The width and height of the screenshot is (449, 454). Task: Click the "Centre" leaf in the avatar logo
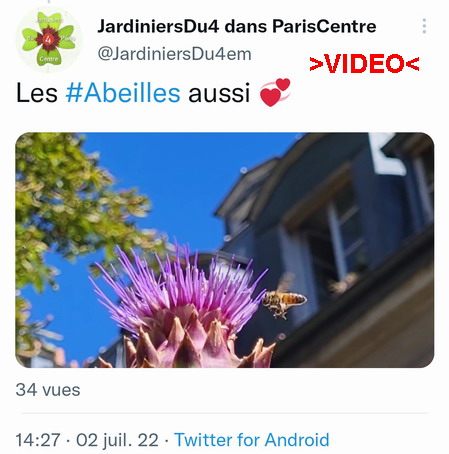point(49,58)
